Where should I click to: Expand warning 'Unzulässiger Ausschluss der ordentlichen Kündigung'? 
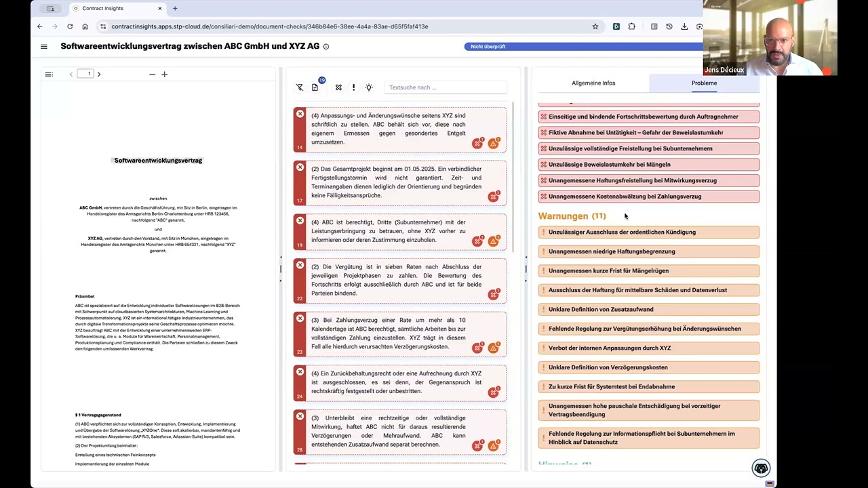coord(649,232)
